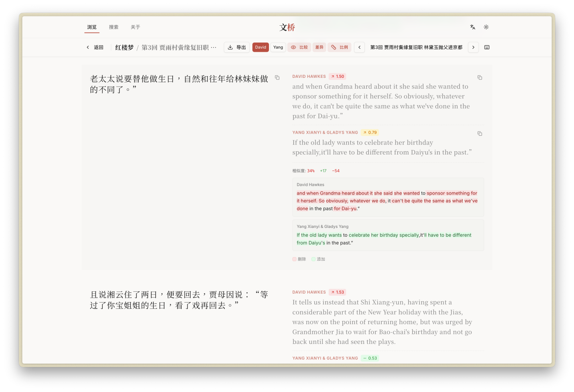Toggle the light/dark theme sun icon
Viewport: 574px width, 392px height.
(x=486, y=27)
